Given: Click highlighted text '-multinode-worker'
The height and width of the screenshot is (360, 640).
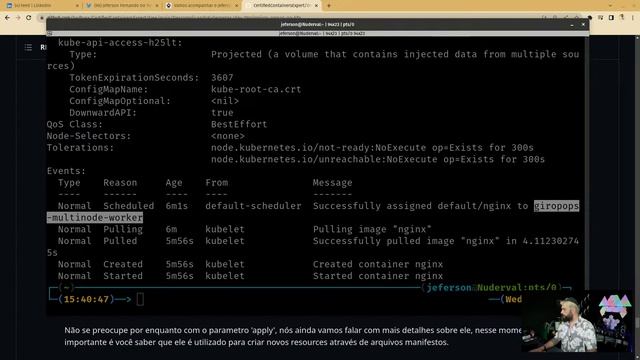Looking at the screenshot, I should click(95, 218).
